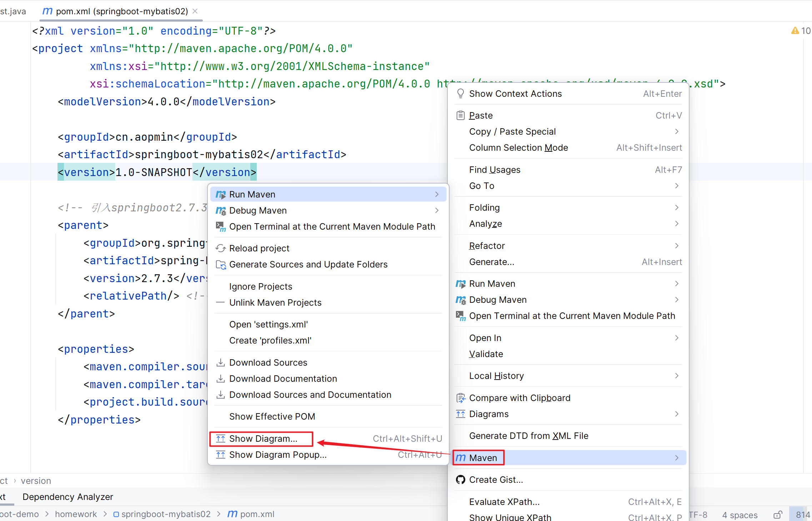Click the Reload project refresh icon
Image resolution: width=812 pixels, height=521 pixels.
coord(221,249)
